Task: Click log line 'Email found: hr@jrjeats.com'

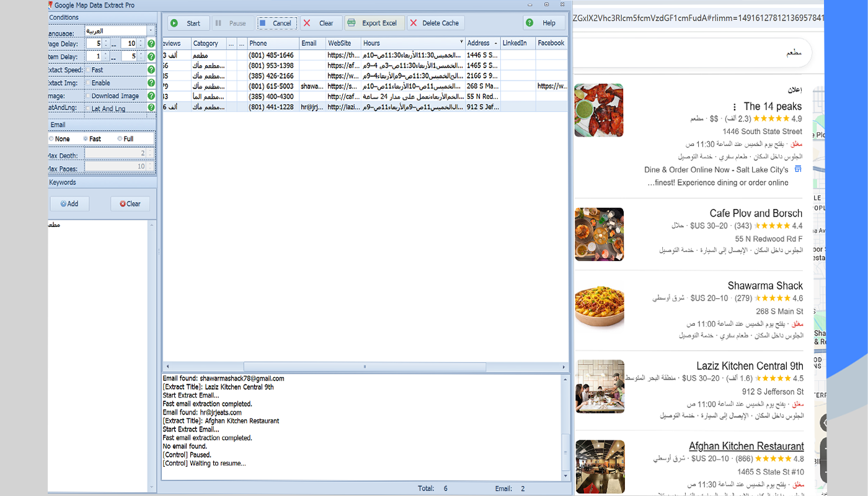Action: click(x=202, y=412)
